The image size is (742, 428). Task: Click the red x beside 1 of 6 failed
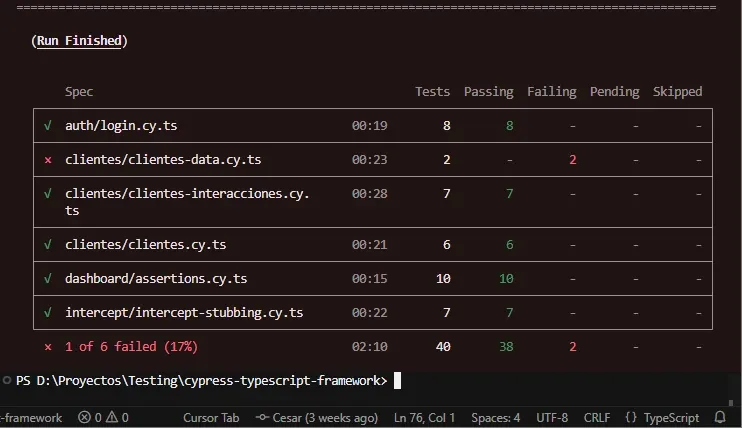pos(48,347)
